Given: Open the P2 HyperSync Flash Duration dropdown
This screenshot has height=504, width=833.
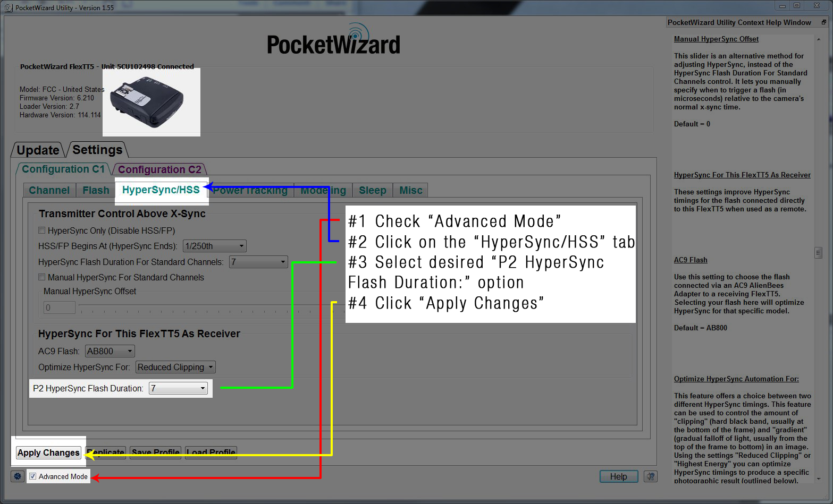Looking at the screenshot, I should (178, 388).
